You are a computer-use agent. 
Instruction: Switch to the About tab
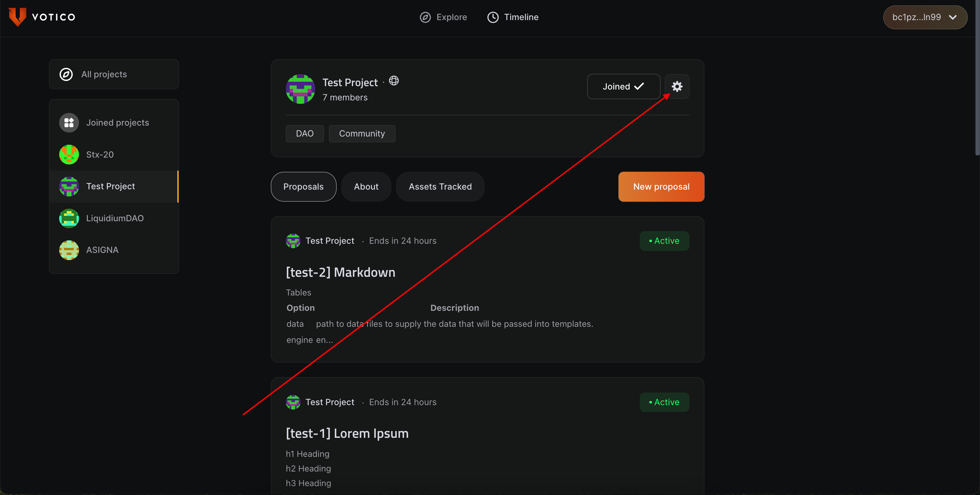pos(366,187)
